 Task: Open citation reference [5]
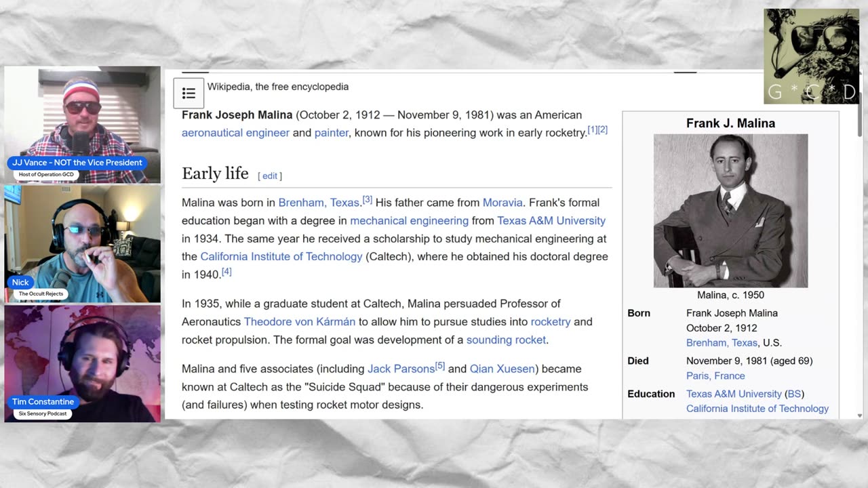tap(440, 366)
